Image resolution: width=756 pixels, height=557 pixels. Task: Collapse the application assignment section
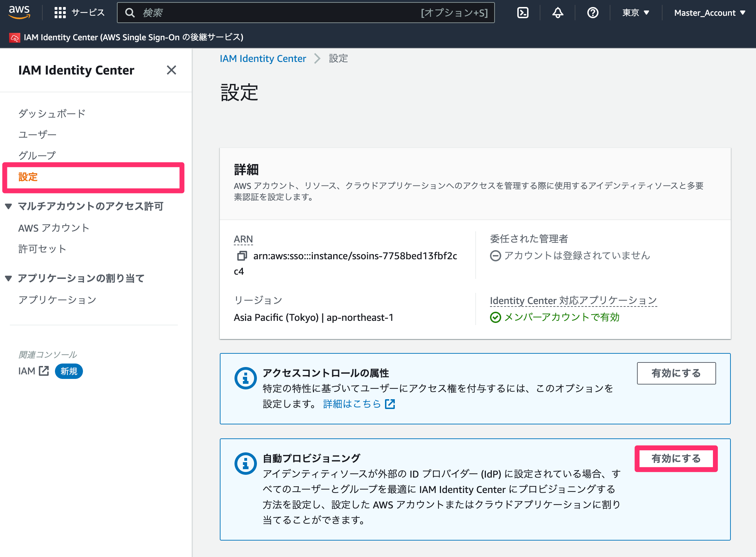9,278
